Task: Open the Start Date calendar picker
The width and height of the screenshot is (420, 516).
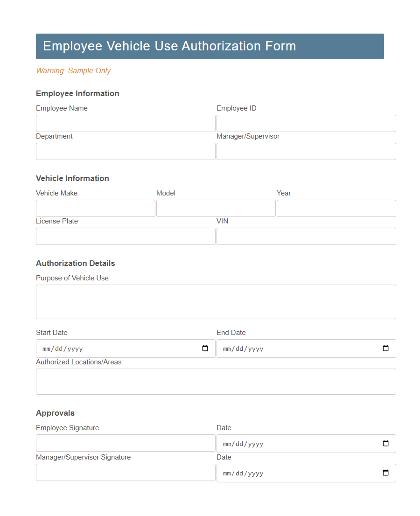Action: pos(204,348)
